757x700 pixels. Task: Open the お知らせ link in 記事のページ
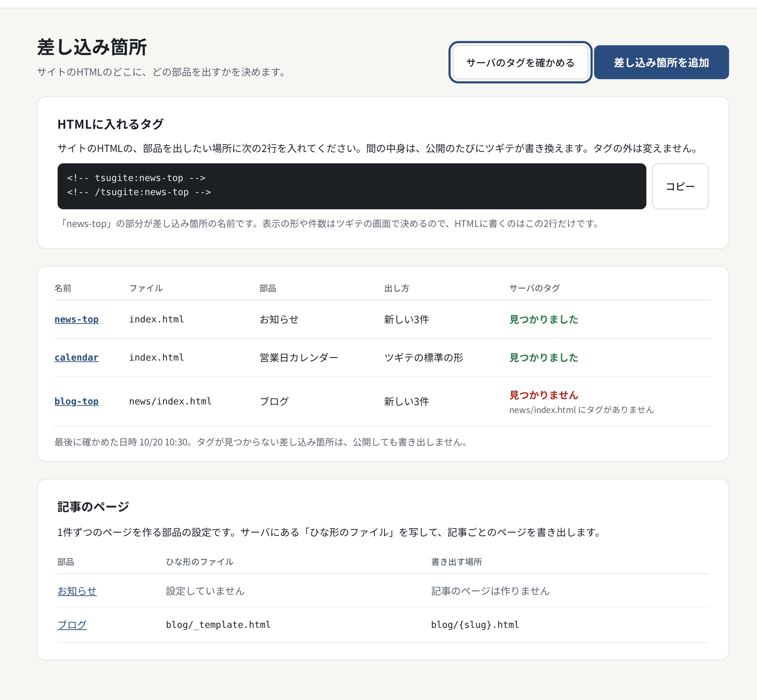pyautogui.click(x=77, y=591)
